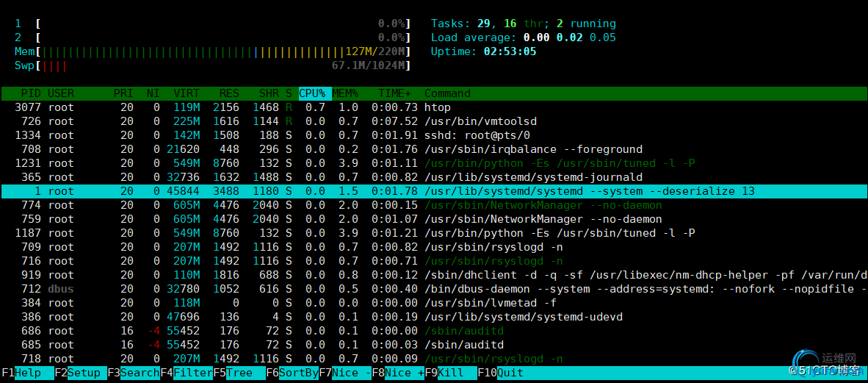
Task: Switch to F5 Tree view
Action: click(x=239, y=373)
